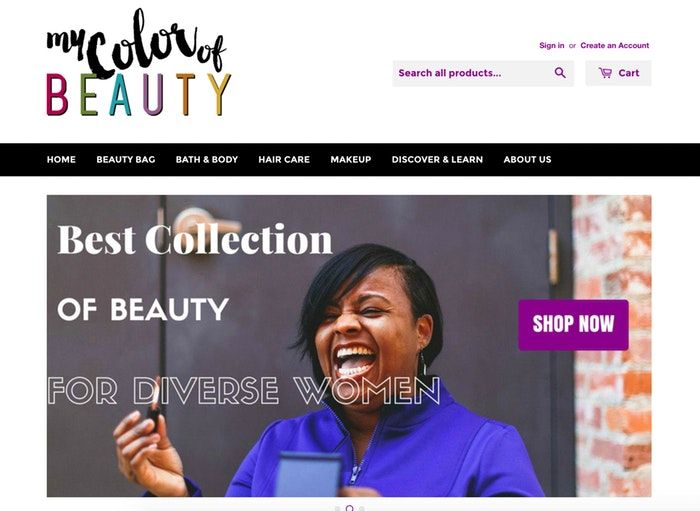Open Discover & Learn menu item
The height and width of the screenshot is (511, 700).
tap(438, 160)
